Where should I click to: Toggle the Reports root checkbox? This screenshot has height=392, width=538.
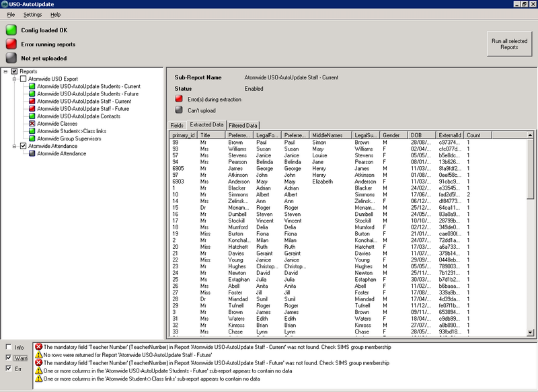(14, 71)
